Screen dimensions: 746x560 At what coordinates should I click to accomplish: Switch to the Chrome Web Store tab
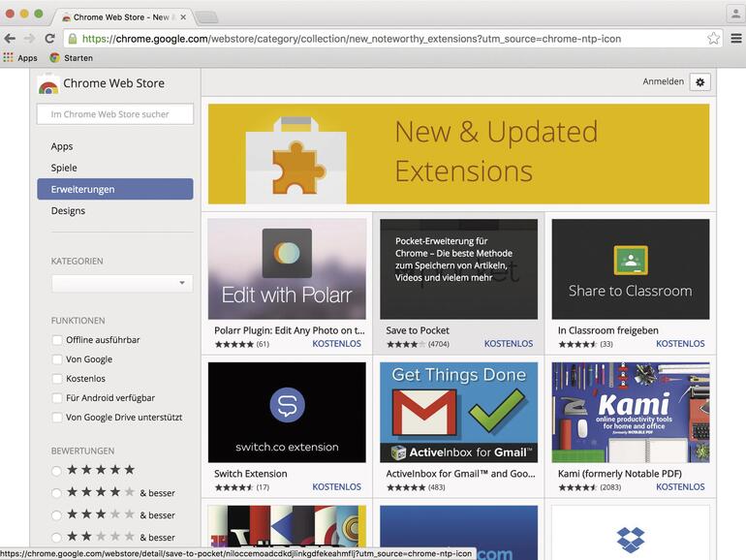pos(121,17)
